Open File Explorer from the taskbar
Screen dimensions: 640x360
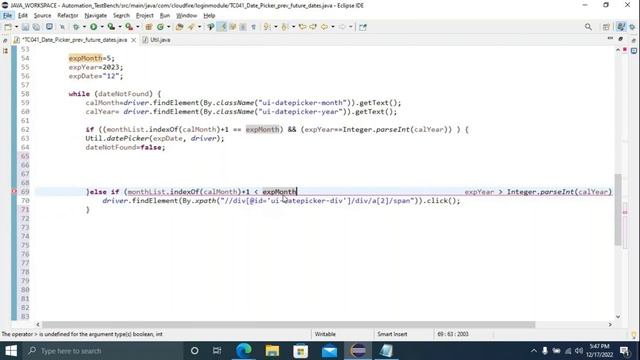point(272,351)
